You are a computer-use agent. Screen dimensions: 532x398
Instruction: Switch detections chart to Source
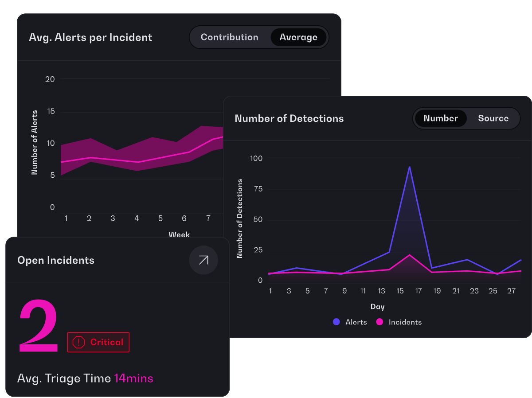pos(493,118)
